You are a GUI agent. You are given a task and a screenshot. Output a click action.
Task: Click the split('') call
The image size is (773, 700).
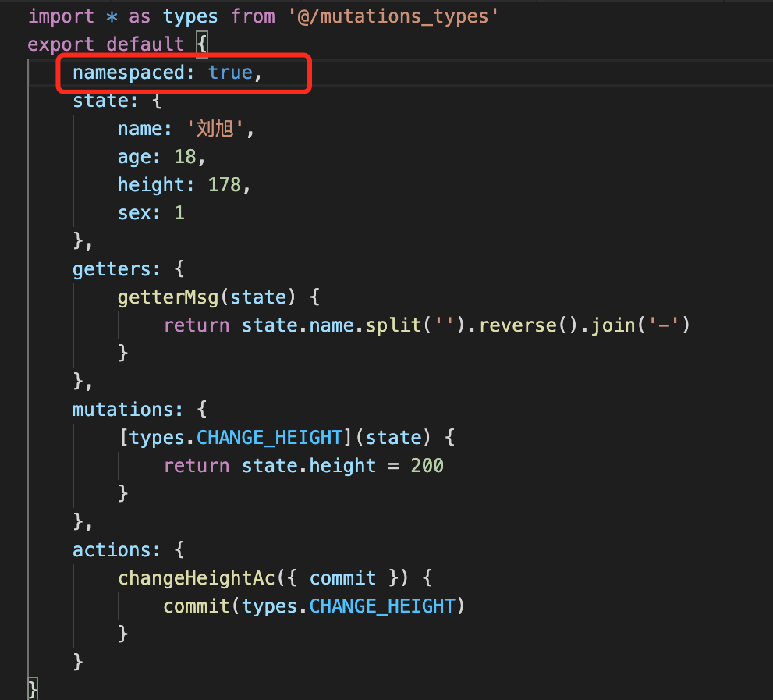[416, 325]
